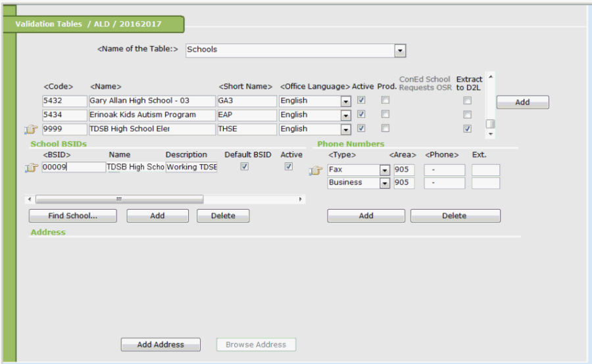Enable Prod. checkbox for Erinoak Kids Autism Program

385,115
